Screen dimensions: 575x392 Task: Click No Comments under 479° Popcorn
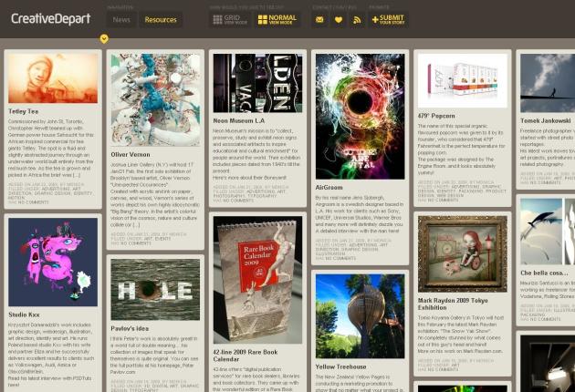pos(443,200)
